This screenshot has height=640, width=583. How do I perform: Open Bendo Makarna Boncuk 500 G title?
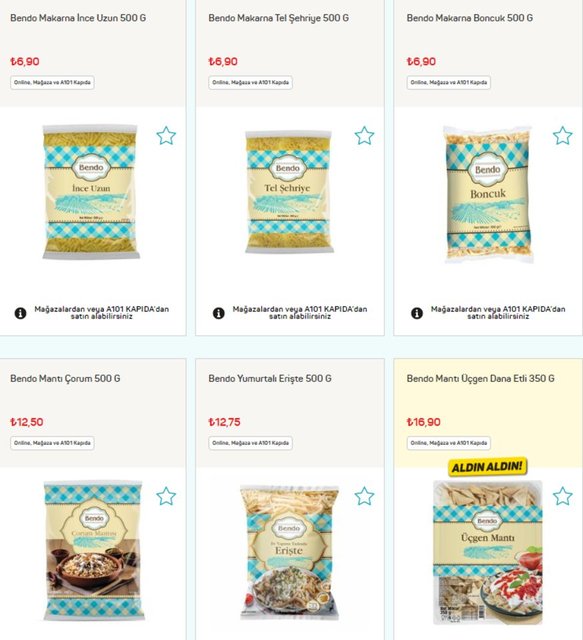tap(470, 18)
